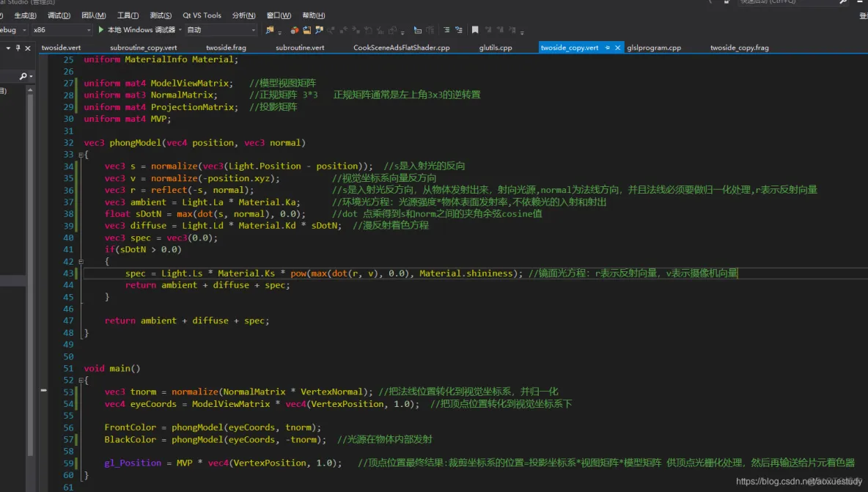Open the toolbar overflow after greyed icons

pos(402,32)
